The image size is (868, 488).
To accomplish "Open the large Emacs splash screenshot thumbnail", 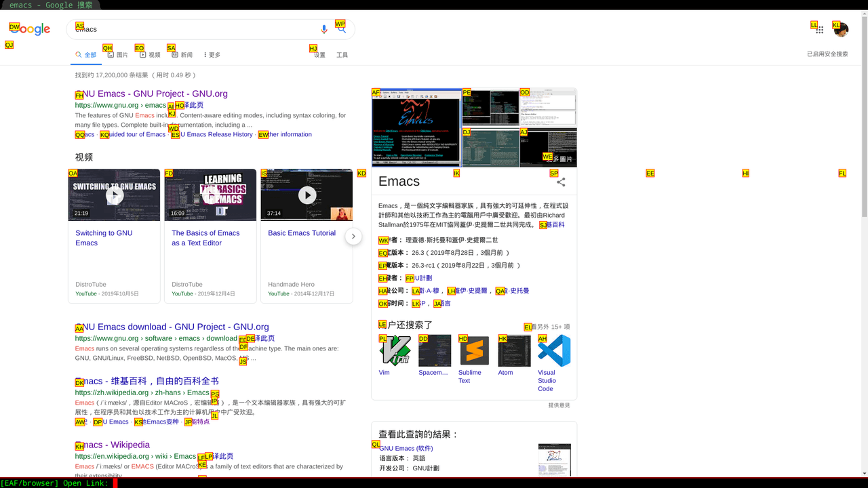I will click(x=416, y=127).
